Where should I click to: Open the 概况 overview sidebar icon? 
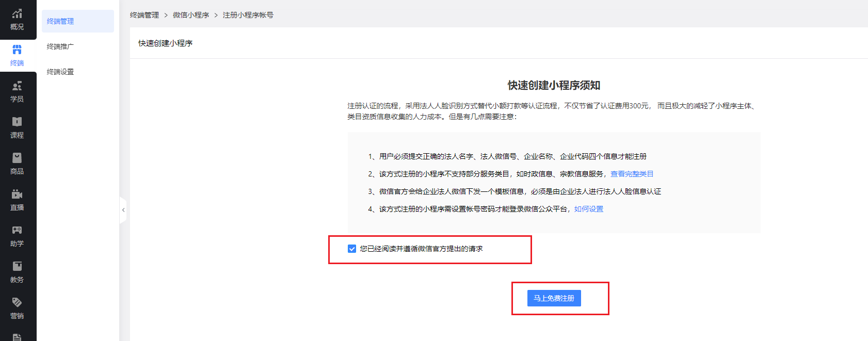(17, 20)
